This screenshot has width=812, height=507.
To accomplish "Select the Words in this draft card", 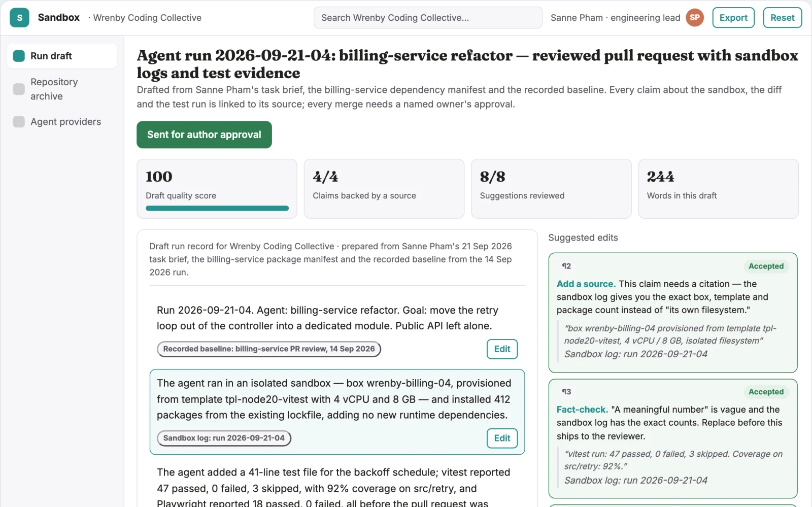I will pyautogui.click(x=718, y=189).
